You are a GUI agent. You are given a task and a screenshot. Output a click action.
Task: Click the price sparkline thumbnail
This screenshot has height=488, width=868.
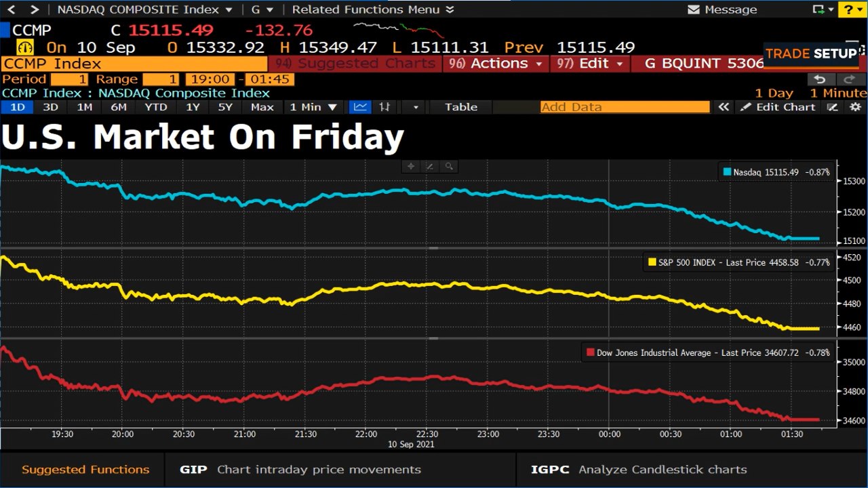coord(398,30)
